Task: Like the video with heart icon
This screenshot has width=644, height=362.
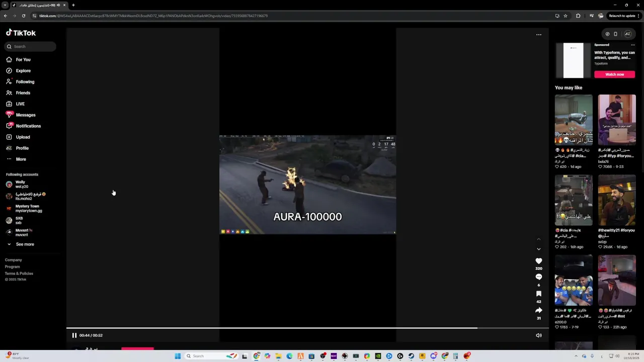Action: pos(539,261)
